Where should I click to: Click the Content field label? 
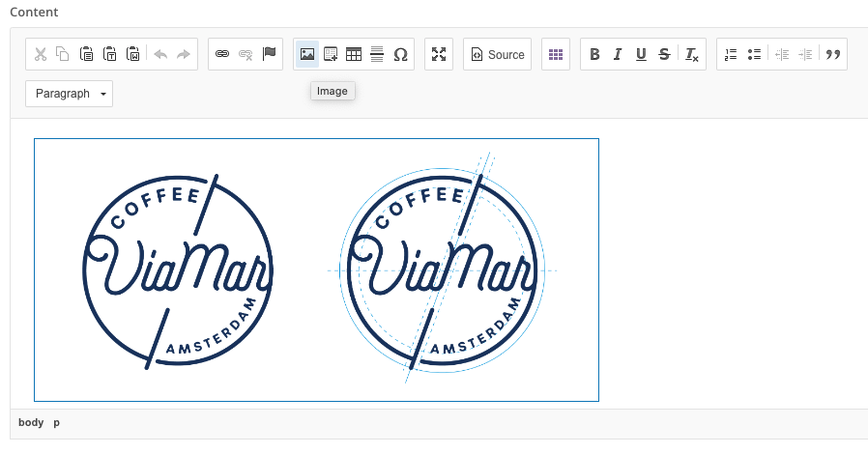(34, 13)
